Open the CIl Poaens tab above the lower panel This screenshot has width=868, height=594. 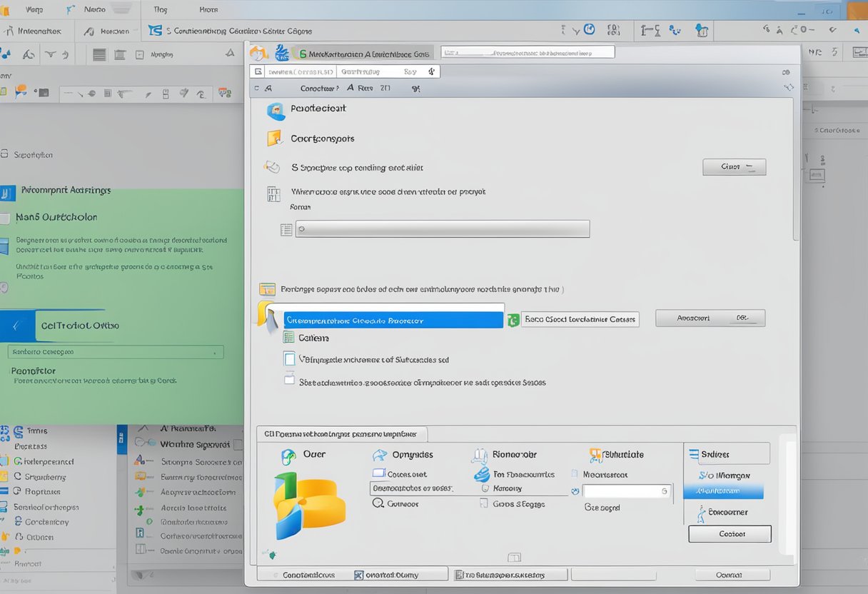[341, 433]
